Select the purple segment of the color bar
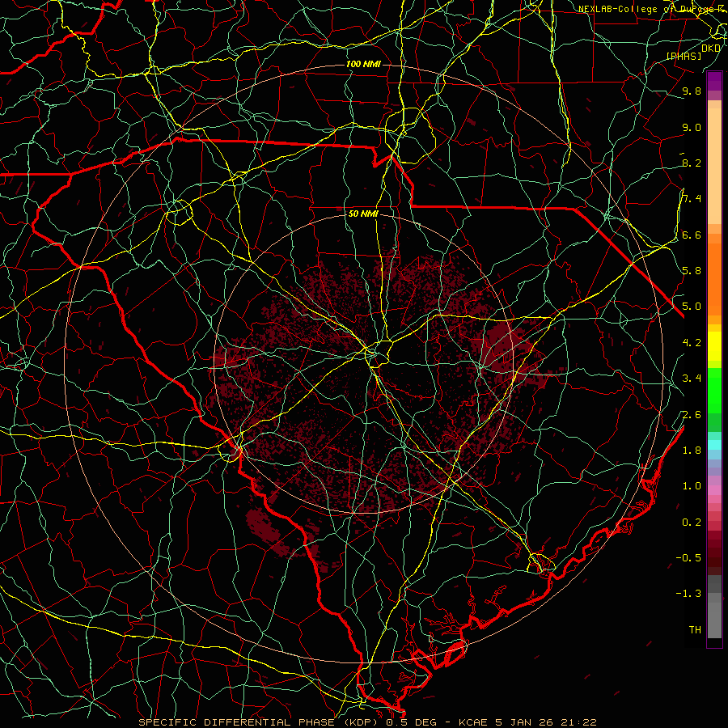This screenshot has height=728, width=728. click(714, 81)
